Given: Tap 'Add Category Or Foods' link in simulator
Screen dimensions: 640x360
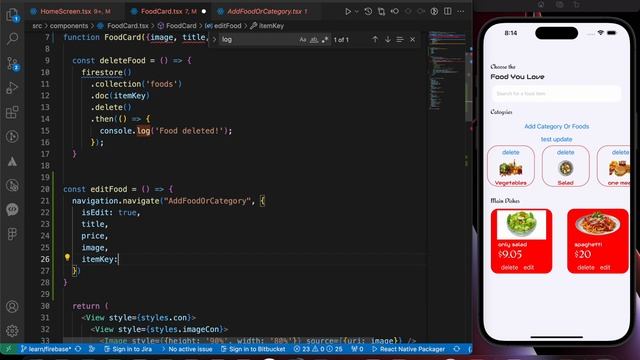Looking at the screenshot, I should coord(556,127).
